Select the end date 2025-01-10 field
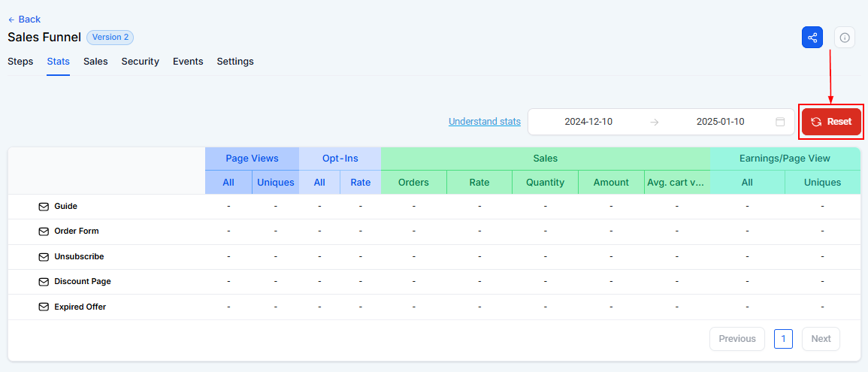Image resolution: width=868 pixels, height=372 pixels. coord(720,122)
